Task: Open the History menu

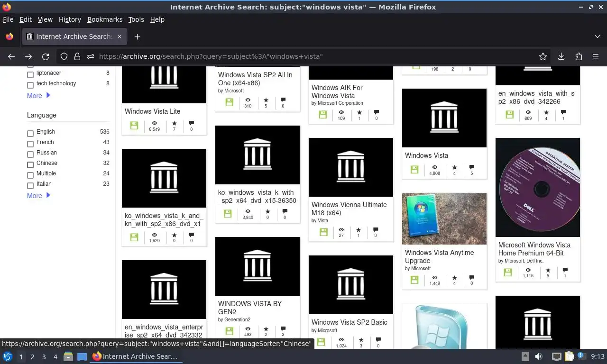Action: pyautogui.click(x=70, y=19)
